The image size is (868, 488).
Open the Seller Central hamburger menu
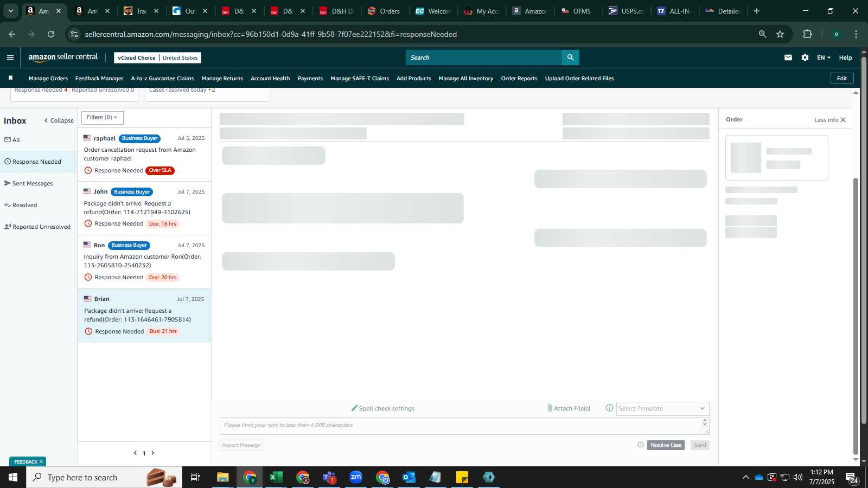pos(10,57)
